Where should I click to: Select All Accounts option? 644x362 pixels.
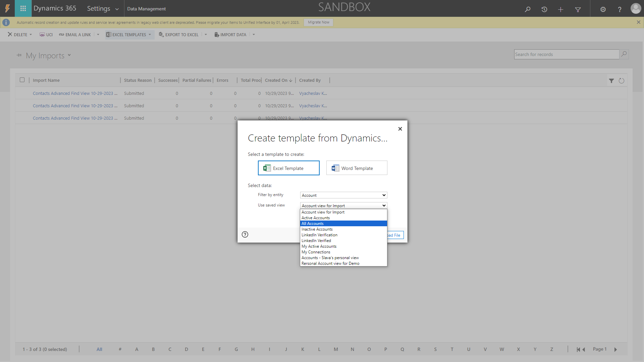click(343, 224)
